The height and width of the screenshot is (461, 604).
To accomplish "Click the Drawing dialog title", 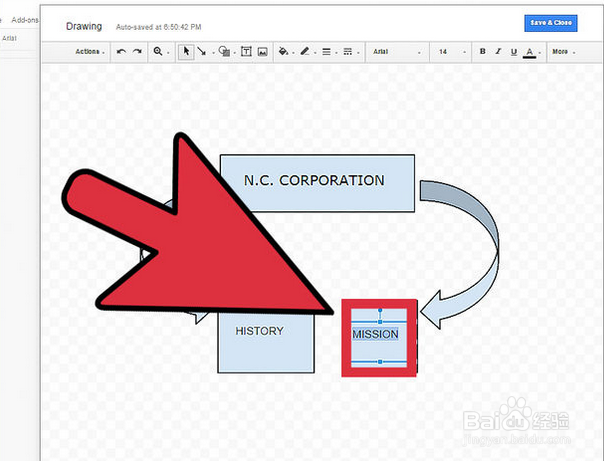I will [x=84, y=26].
